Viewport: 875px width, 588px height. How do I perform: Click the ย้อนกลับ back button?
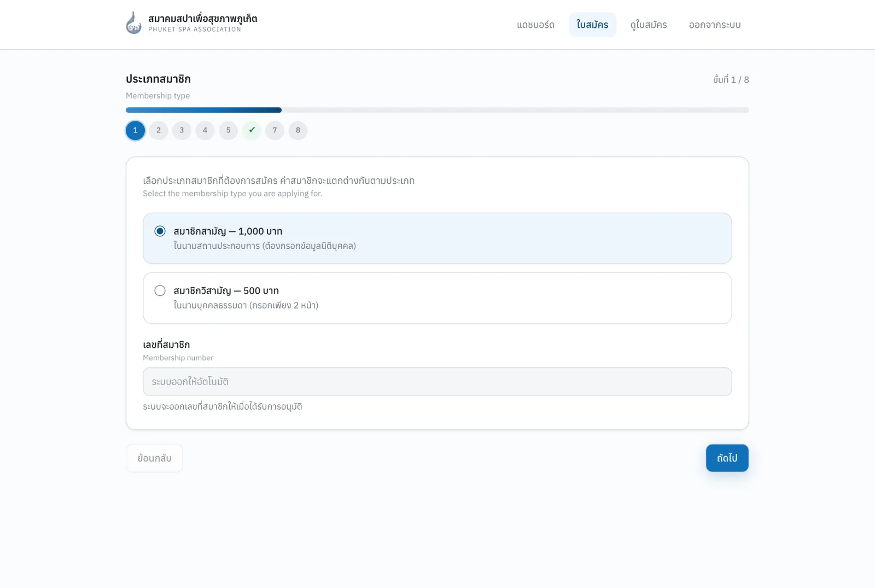coord(154,458)
